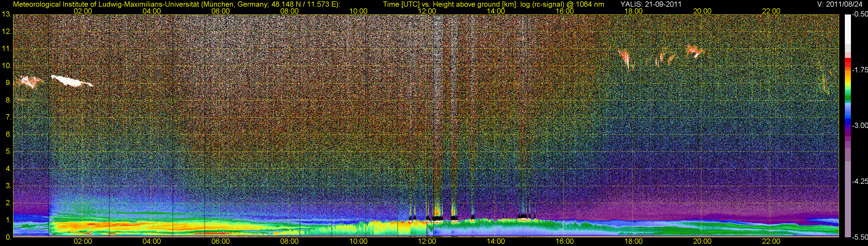Image resolution: width=868 pixels, height=246 pixels.
Task: Click the red cirrus streak near 11 km at 18:00
Action: [624, 59]
